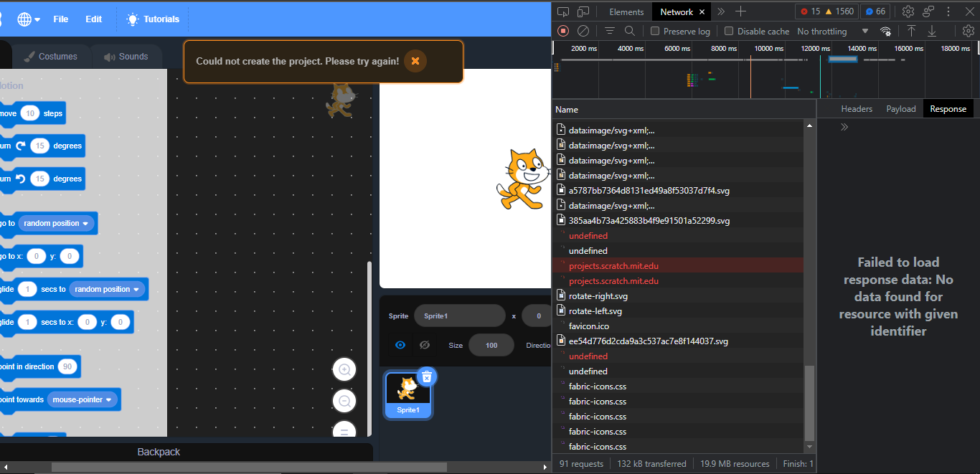The image size is (980, 474).
Task: Enable the Preserve log checkbox
Action: tap(655, 31)
